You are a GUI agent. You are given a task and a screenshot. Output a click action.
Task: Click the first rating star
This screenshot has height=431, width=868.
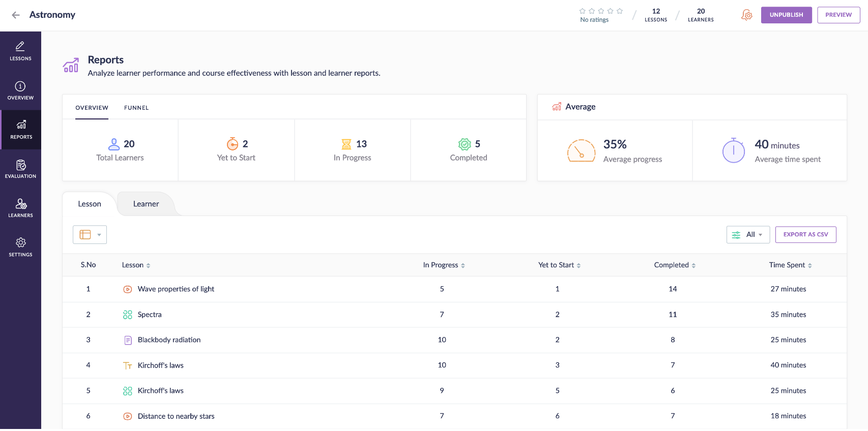click(583, 11)
